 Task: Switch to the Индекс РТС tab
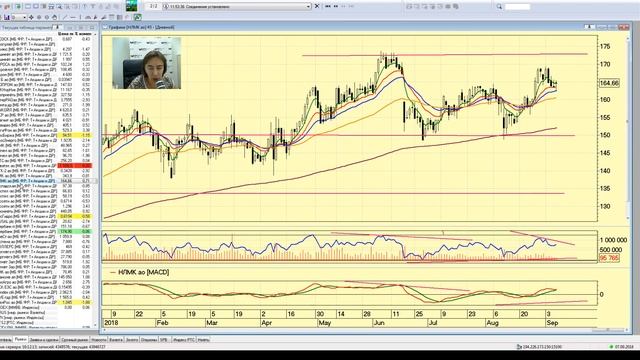click(184, 340)
